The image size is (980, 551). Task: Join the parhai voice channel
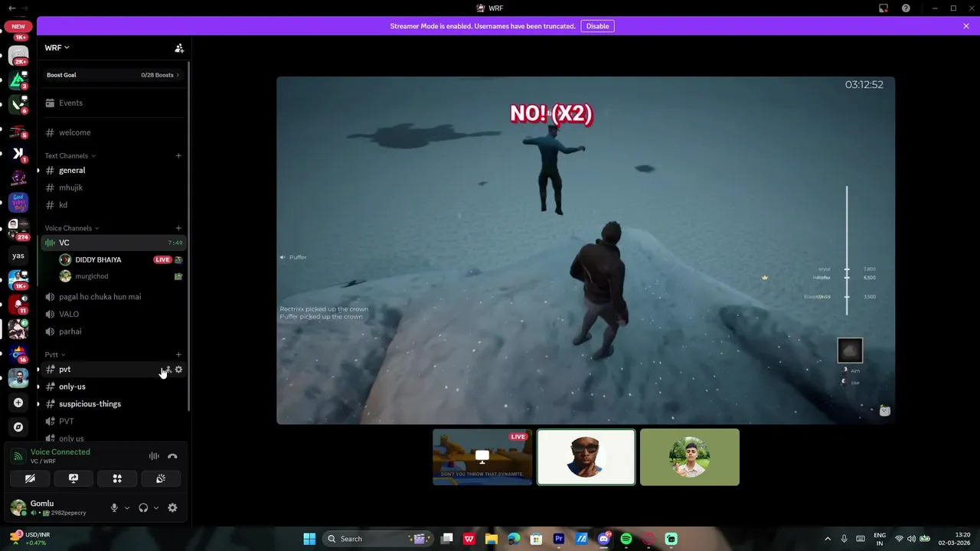pos(113,331)
